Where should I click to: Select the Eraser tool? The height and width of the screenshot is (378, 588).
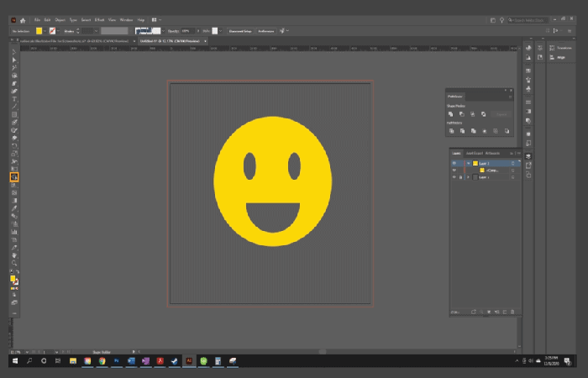[x=14, y=138]
